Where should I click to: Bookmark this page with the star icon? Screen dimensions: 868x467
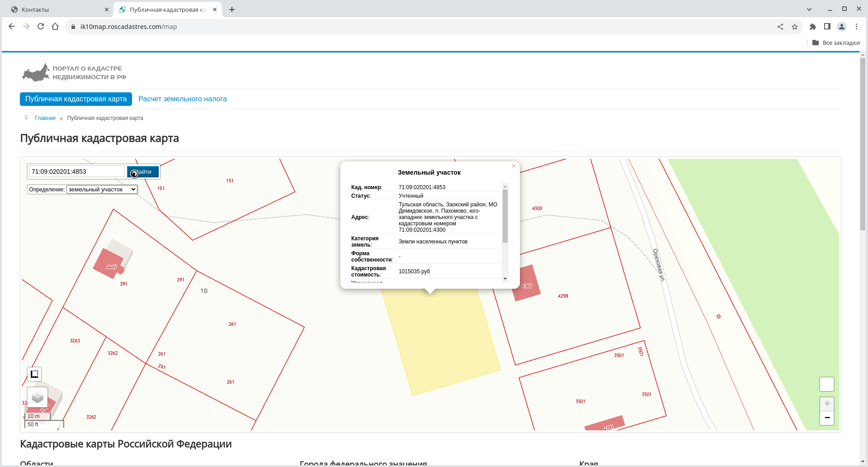(x=795, y=27)
